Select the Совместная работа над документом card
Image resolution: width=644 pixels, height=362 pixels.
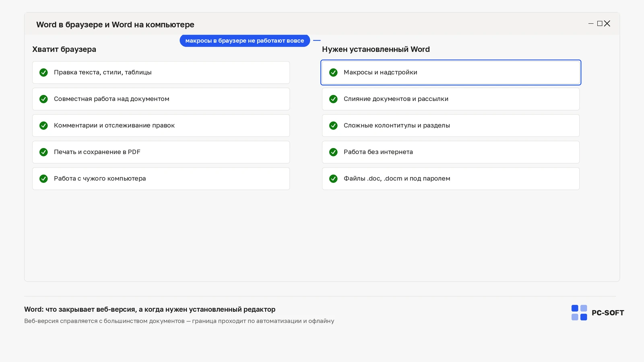pyautogui.click(x=161, y=99)
